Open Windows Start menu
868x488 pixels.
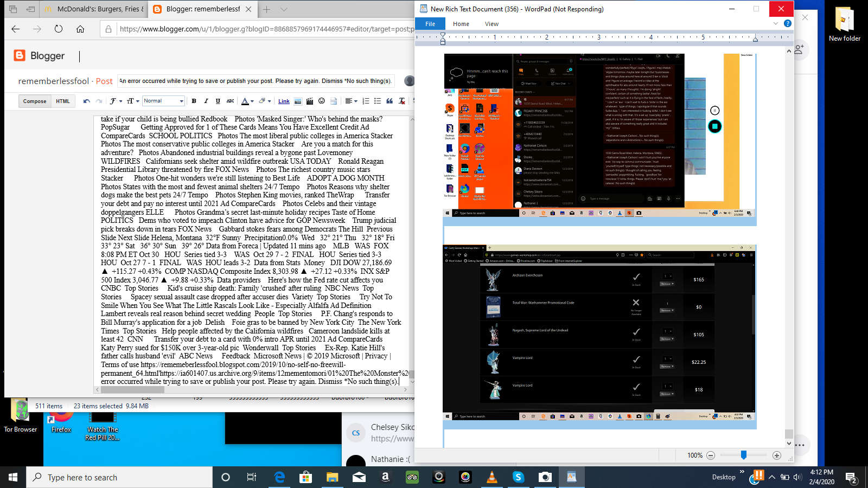click(x=13, y=477)
